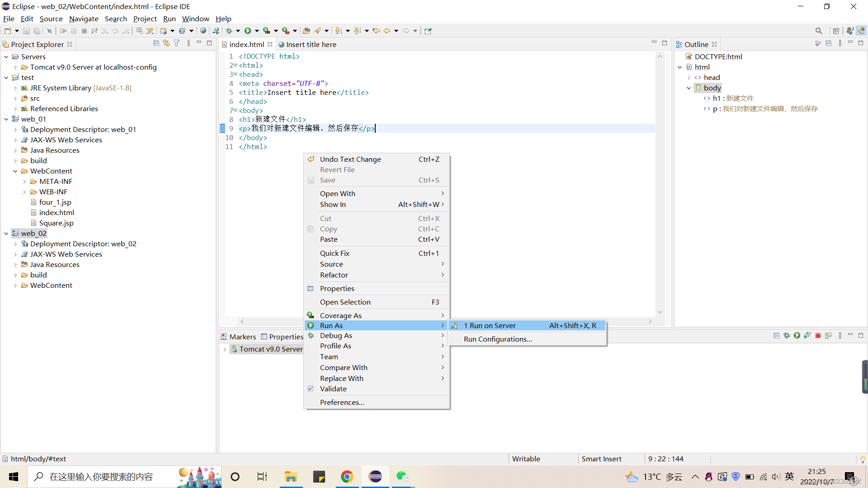Click the red stop server icon
This screenshot has height=488, width=868.
click(x=818, y=336)
